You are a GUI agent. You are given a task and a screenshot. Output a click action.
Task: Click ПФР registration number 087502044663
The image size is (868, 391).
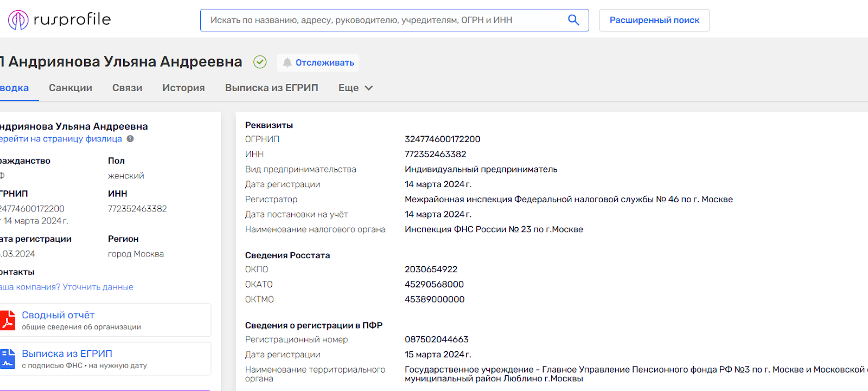point(436,339)
